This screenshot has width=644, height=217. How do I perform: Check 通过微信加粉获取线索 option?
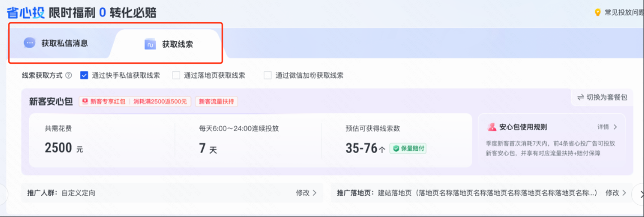click(x=268, y=75)
